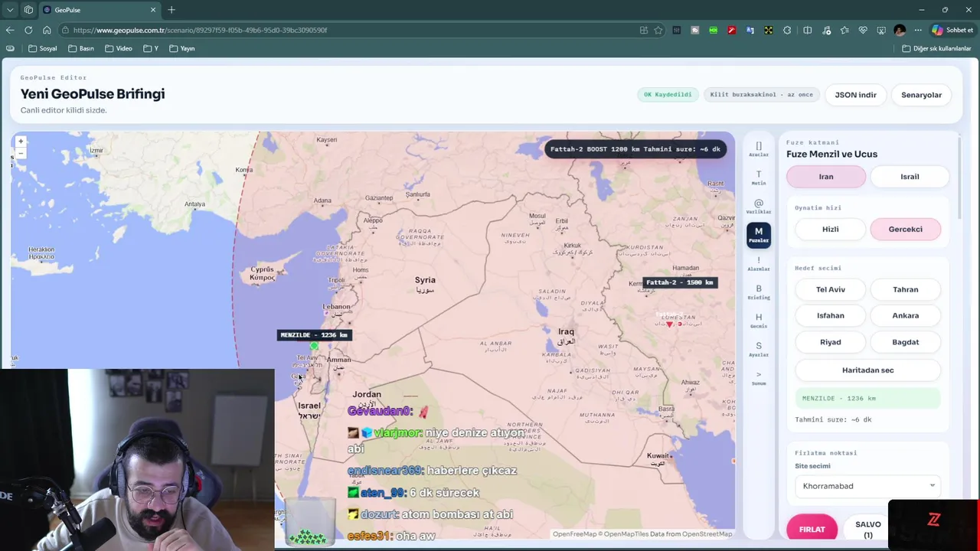
Task: Open screenshot capture tool in toolbar
Action: coord(881,30)
